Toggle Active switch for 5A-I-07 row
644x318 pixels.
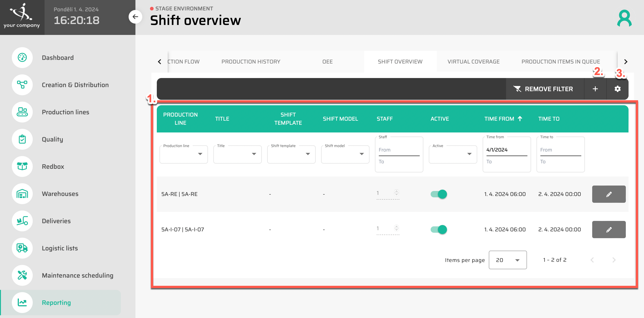point(439,229)
